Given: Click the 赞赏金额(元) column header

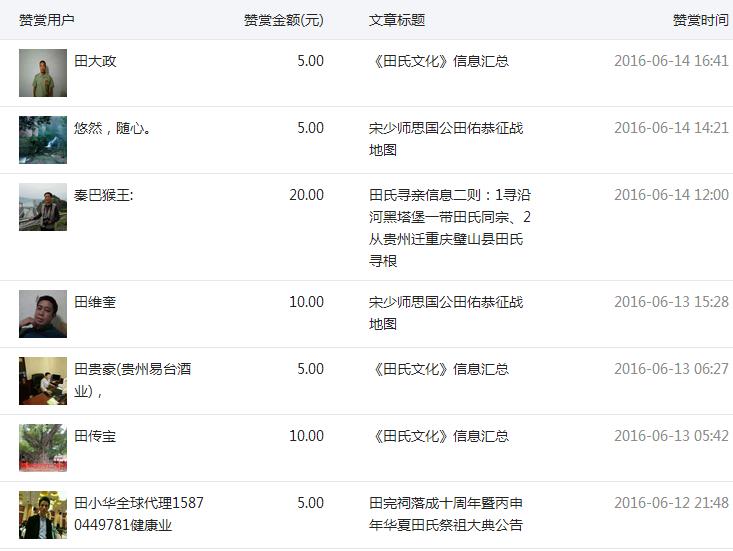Looking at the screenshot, I should (x=284, y=20).
